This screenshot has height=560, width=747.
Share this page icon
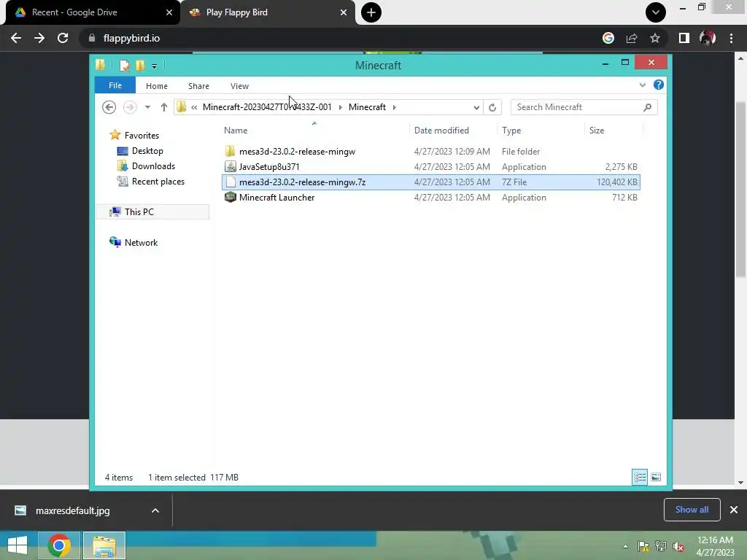(x=632, y=38)
